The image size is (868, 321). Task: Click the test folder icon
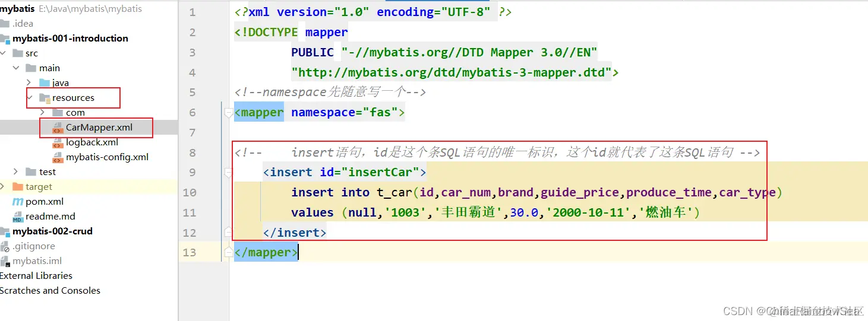point(31,172)
